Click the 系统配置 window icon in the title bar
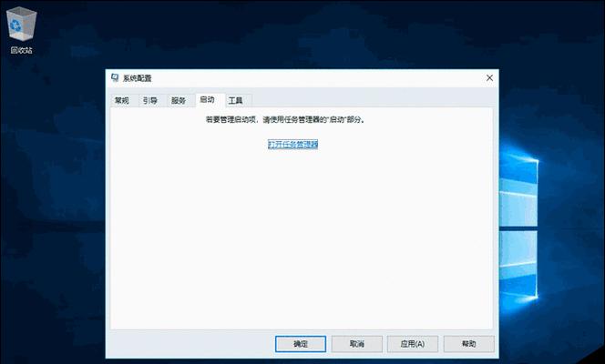Viewport: 605px width, 364px height. coord(115,80)
